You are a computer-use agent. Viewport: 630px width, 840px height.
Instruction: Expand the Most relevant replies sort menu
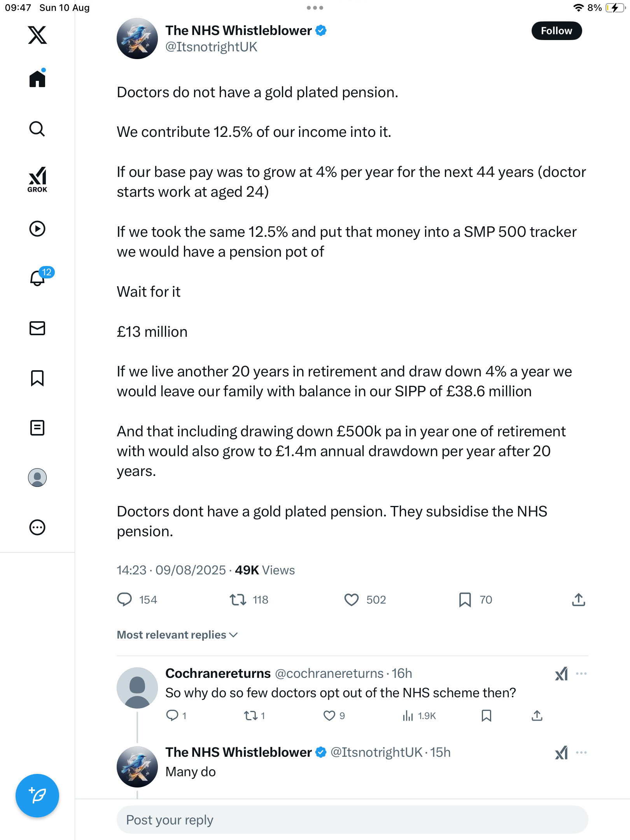177,635
